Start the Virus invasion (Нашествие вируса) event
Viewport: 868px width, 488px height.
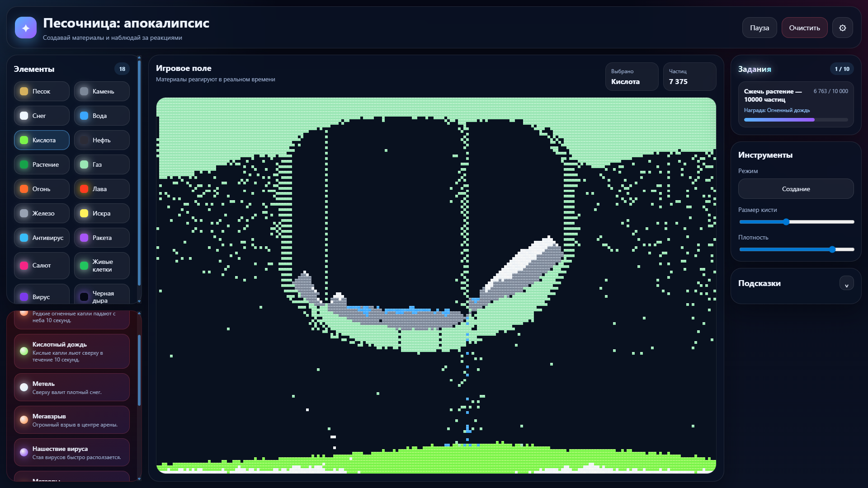(x=72, y=452)
